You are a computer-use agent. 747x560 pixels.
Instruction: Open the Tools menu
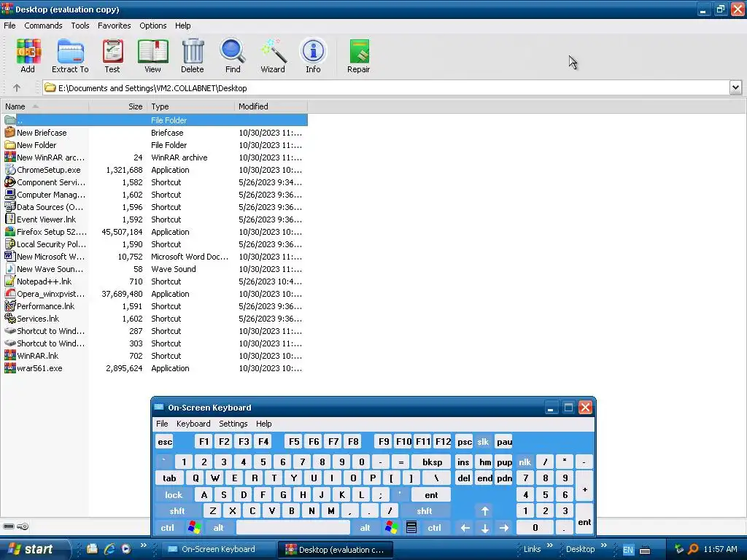coord(80,26)
